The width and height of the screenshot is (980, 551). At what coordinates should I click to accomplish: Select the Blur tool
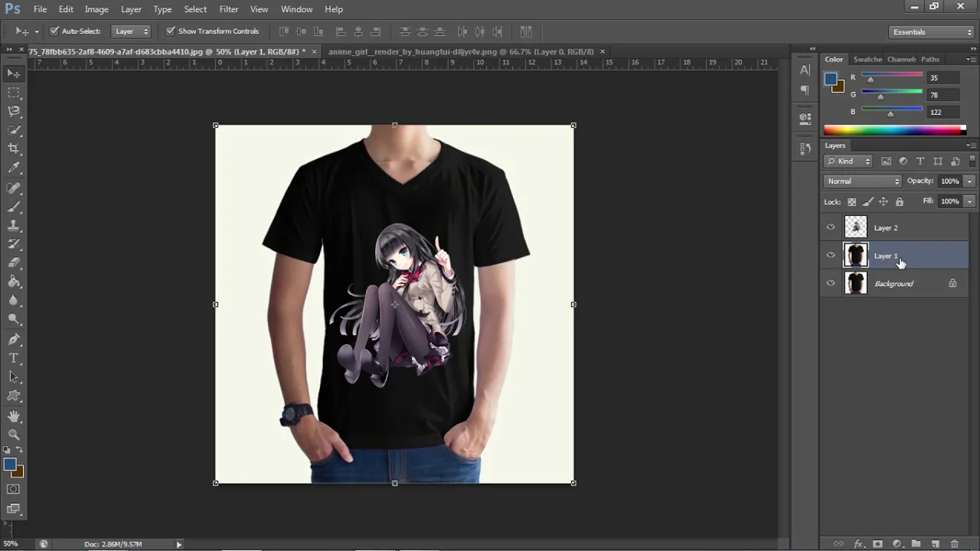point(14,301)
